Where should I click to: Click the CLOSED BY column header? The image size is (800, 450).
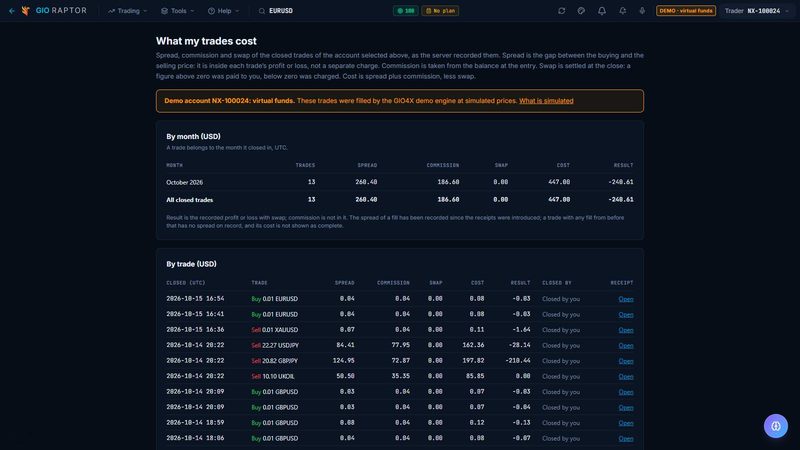point(557,283)
